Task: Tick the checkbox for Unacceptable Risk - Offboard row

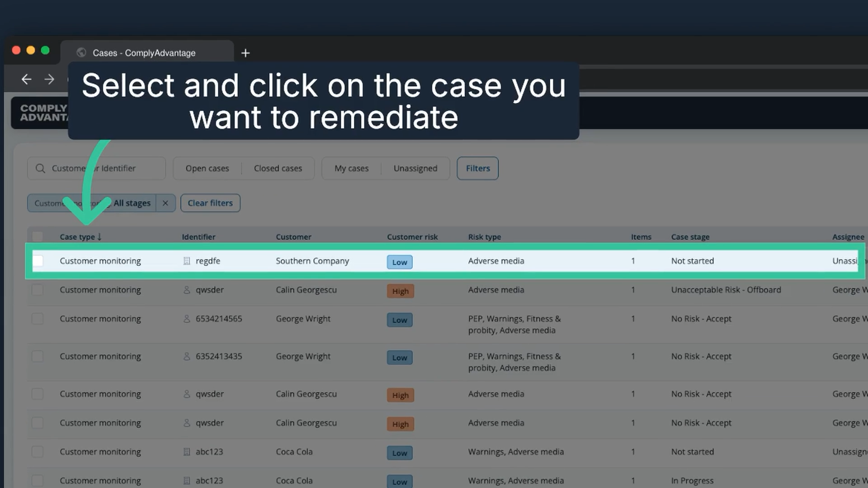Action: (x=38, y=290)
